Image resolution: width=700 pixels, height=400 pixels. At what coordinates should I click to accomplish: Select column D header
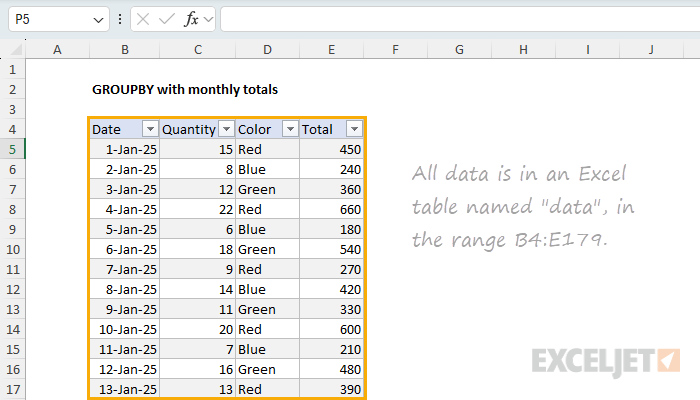tap(267, 50)
